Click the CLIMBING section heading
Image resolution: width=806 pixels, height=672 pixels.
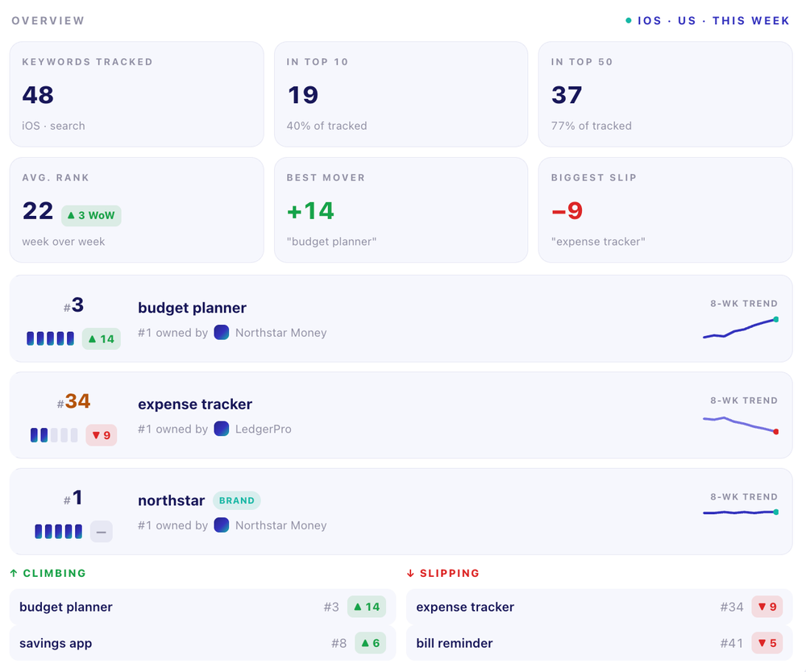click(55, 573)
